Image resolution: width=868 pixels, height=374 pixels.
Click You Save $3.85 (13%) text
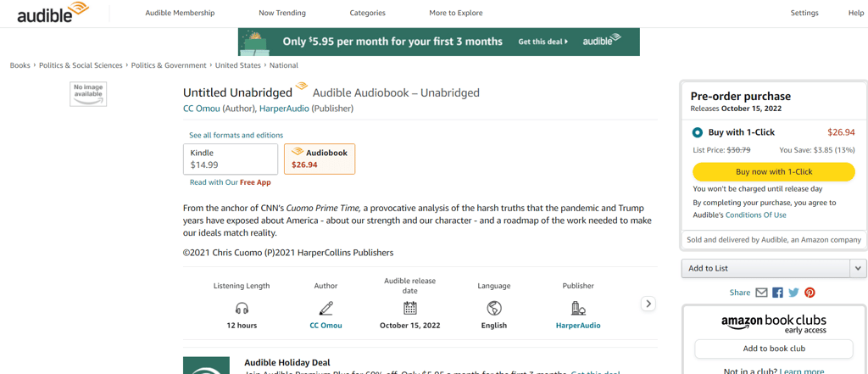[x=817, y=149]
